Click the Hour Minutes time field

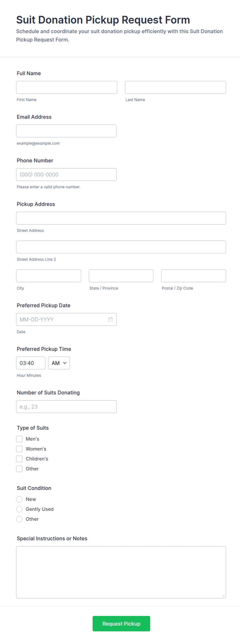point(31,363)
